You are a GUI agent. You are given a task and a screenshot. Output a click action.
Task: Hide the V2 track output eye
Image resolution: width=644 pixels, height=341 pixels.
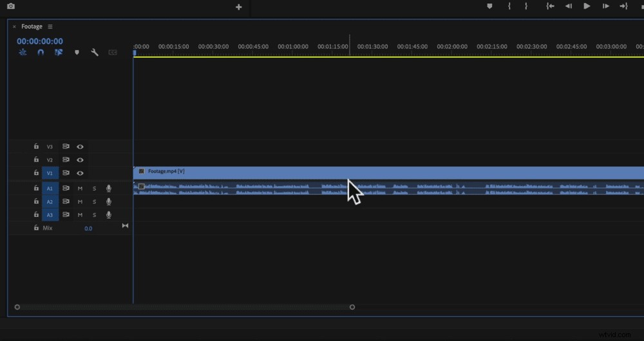pyautogui.click(x=80, y=160)
